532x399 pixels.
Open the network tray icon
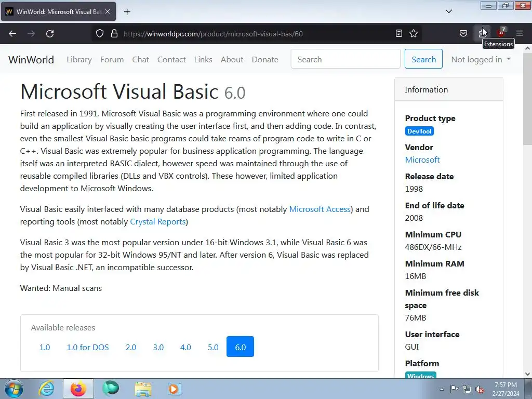click(x=467, y=389)
